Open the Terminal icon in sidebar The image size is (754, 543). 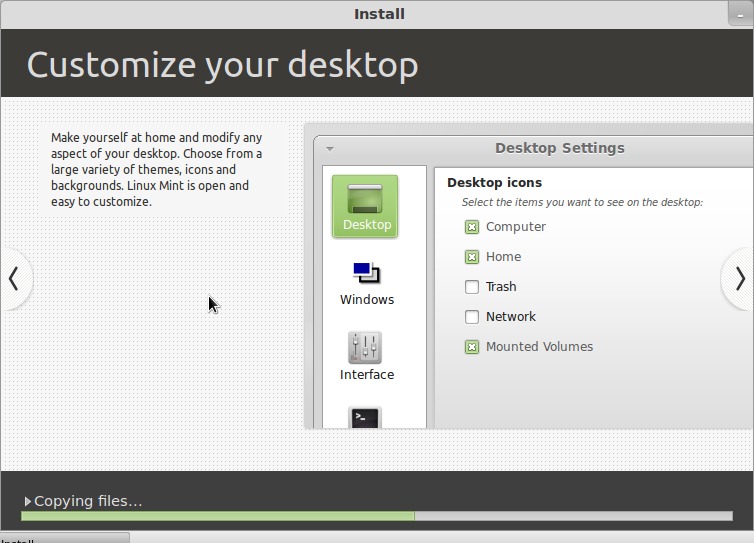365,417
